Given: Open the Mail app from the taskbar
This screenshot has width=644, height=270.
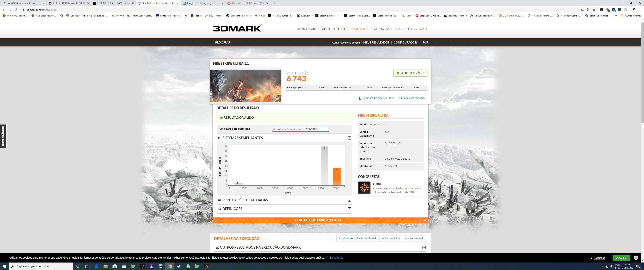Looking at the screenshot, I should click(x=124, y=266).
